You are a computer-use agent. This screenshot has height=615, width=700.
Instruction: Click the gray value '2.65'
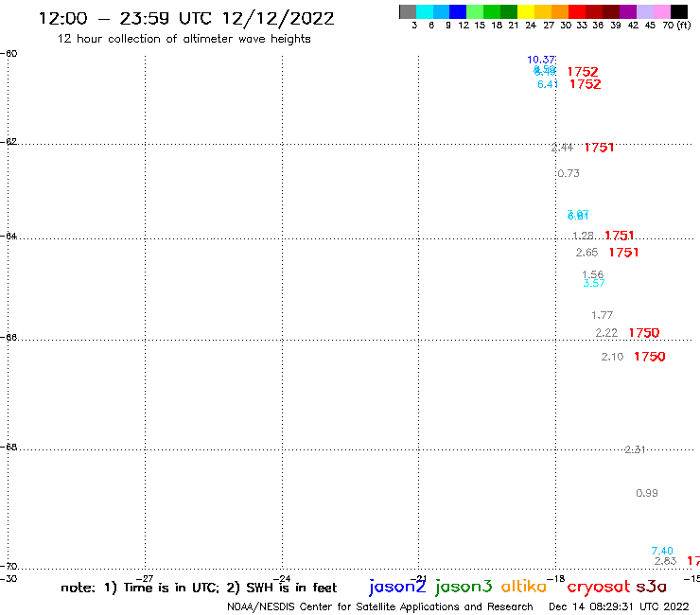coord(586,253)
